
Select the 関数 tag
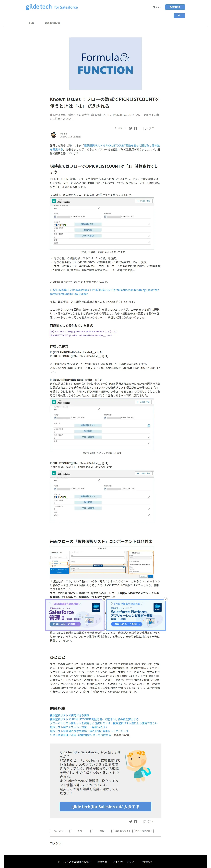click(x=102, y=831)
